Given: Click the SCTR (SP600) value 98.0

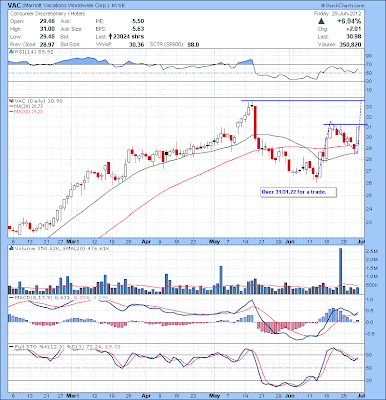Looking at the screenshot, I should click(193, 44).
